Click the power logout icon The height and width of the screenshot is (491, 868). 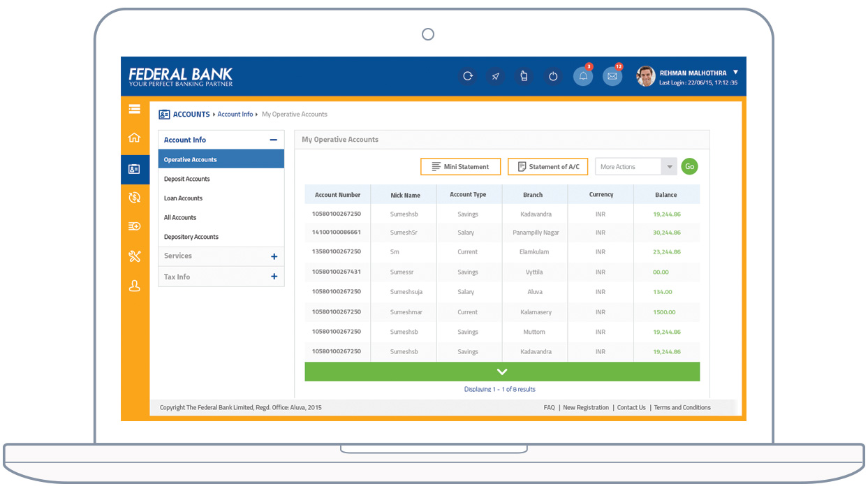pyautogui.click(x=553, y=76)
